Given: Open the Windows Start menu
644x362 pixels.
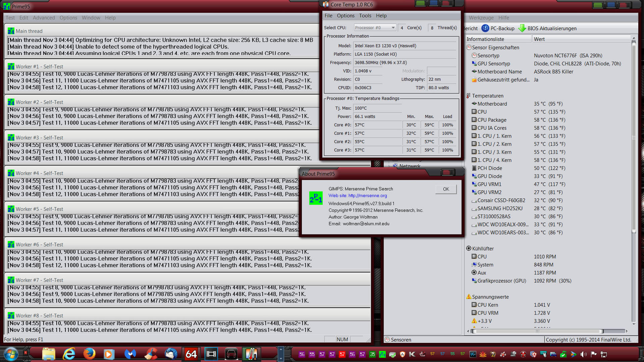Looking at the screenshot, I should (11, 354).
